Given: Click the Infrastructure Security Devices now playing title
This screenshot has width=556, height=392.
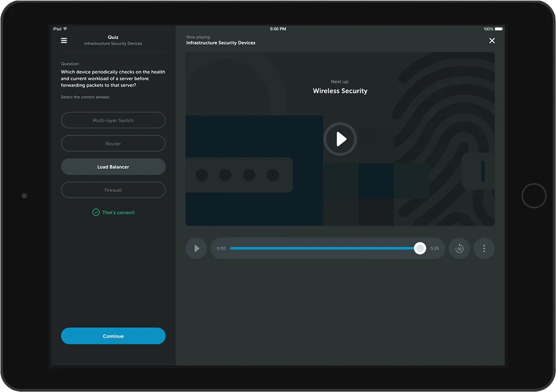Looking at the screenshot, I should 221,43.
